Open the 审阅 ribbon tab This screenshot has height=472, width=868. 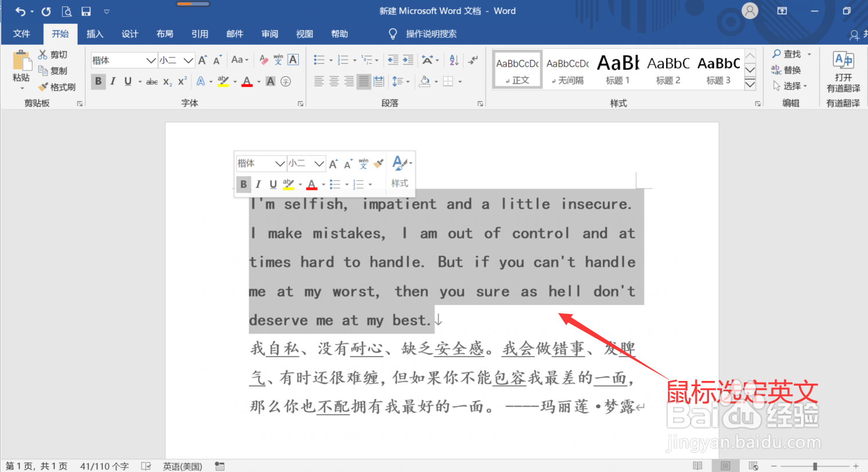pos(270,34)
